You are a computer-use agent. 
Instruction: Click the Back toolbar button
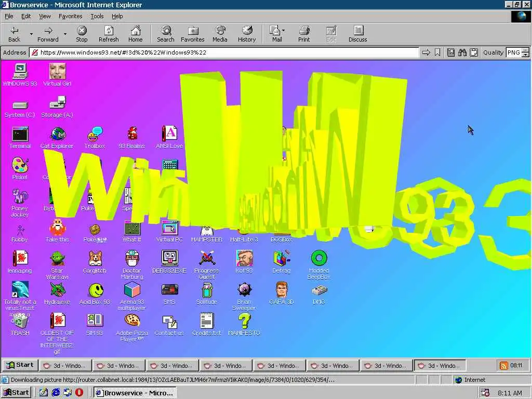coord(14,34)
